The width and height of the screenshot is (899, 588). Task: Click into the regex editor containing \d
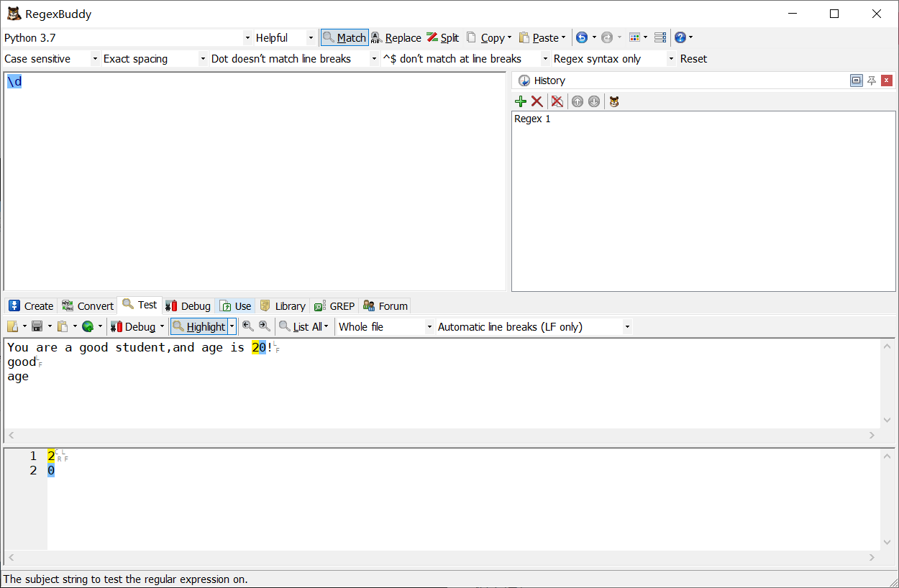click(255, 181)
